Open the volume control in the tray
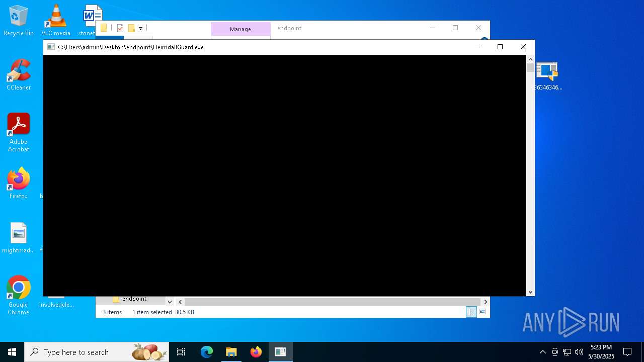 (x=579, y=352)
